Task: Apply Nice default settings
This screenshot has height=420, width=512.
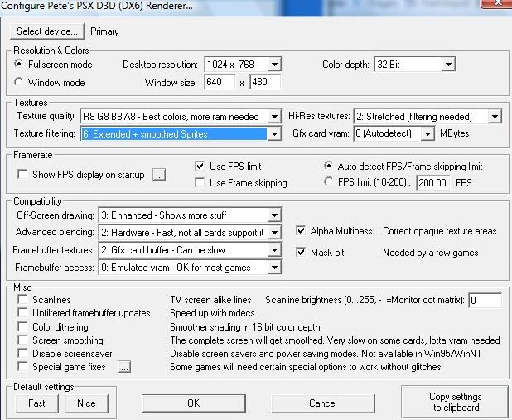Action: (86, 403)
